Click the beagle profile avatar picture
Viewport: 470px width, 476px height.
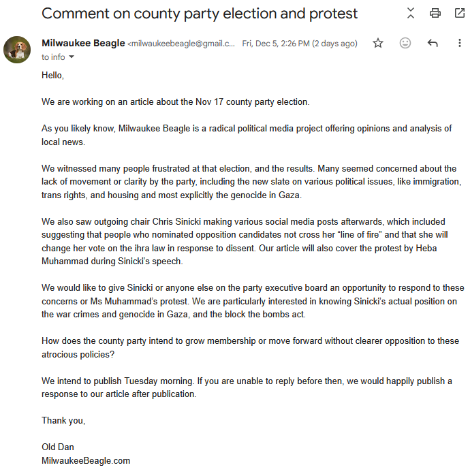pos(17,50)
